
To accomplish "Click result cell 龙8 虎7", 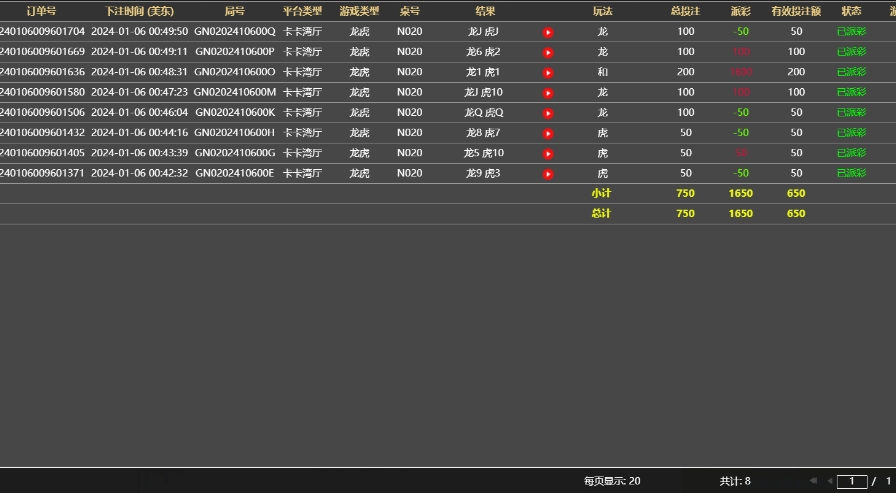I will coord(483,133).
